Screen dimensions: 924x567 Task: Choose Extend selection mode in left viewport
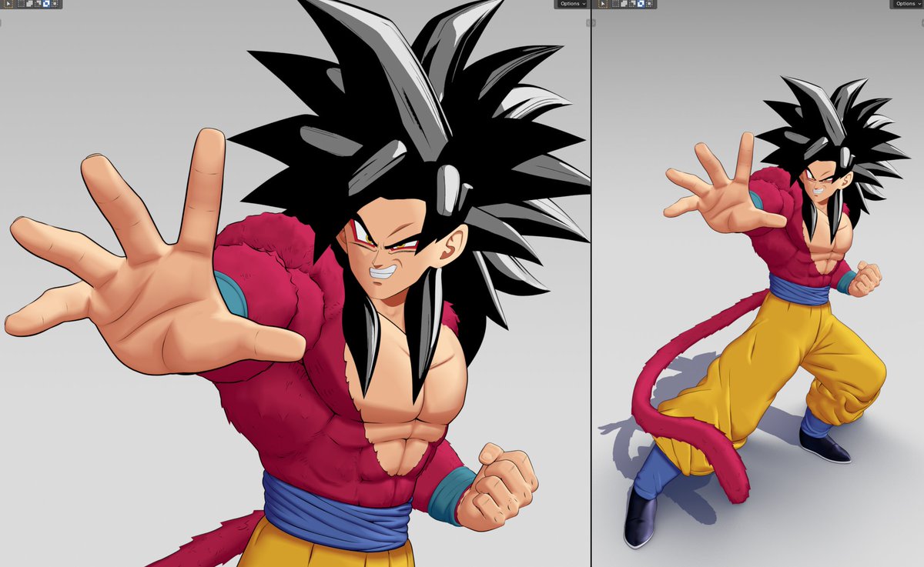(x=29, y=4)
